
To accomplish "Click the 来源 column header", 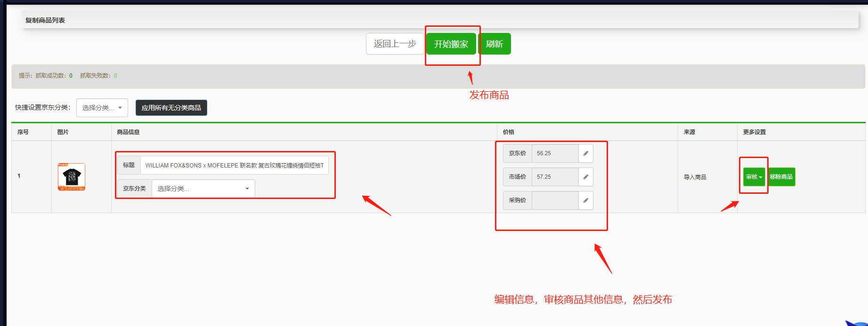I will (689, 132).
